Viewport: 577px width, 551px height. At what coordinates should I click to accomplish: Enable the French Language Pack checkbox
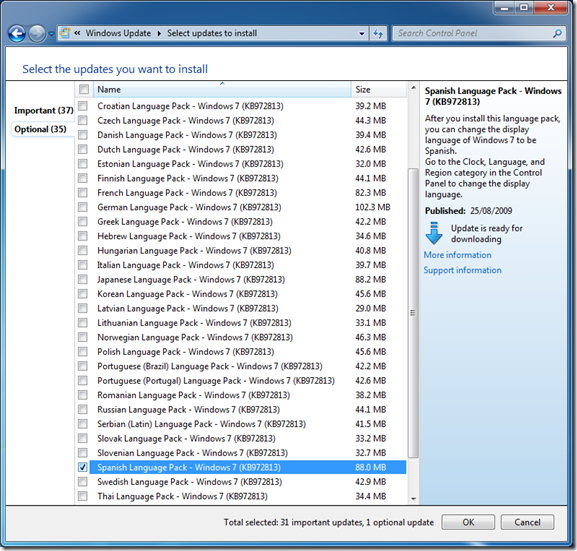click(83, 193)
